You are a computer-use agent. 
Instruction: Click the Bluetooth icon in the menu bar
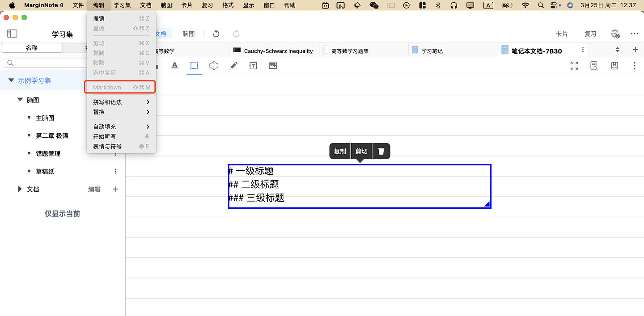click(438, 5)
